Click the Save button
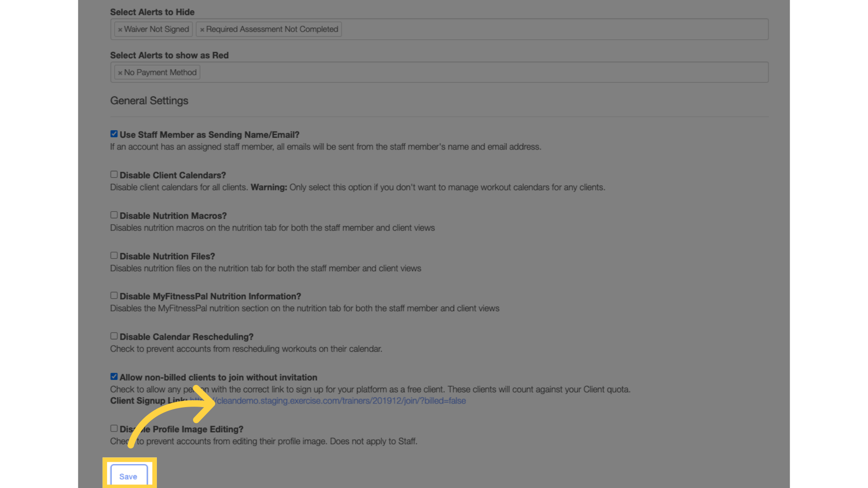The image size is (868, 488). [x=129, y=476]
